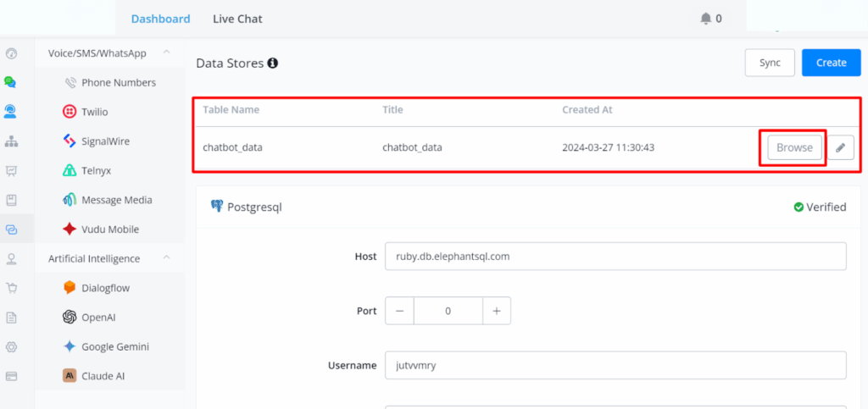Open the OpenAI integration settings
Viewport: 868px width, 409px height.
click(x=100, y=317)
